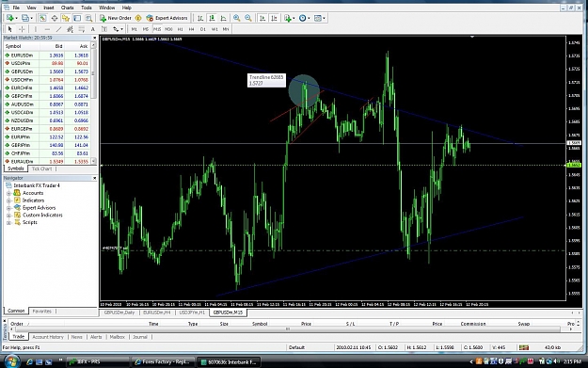Expand the Indicators tree node
The width and height of the screenshot is (588, 368).
[8, 200]
